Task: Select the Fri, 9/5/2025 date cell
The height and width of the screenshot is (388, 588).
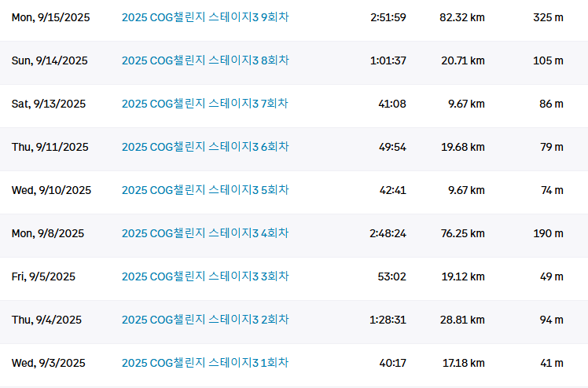Action: [43, 276]
